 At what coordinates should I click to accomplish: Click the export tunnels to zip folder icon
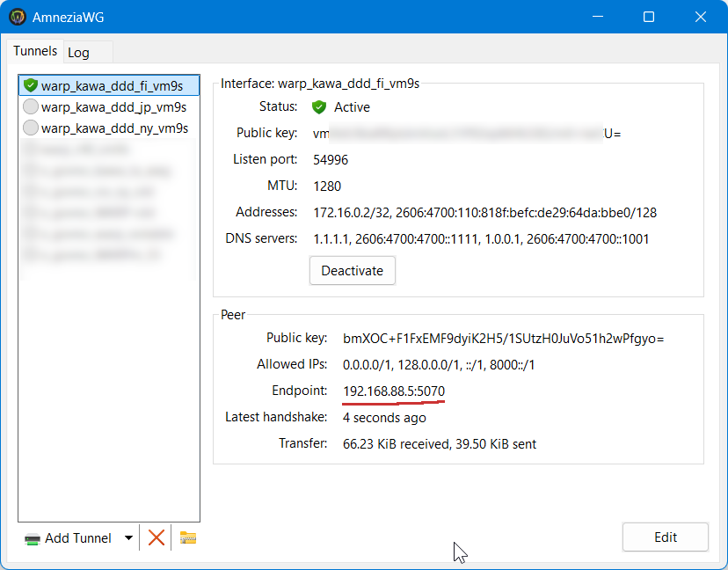[x=187, y=537]
